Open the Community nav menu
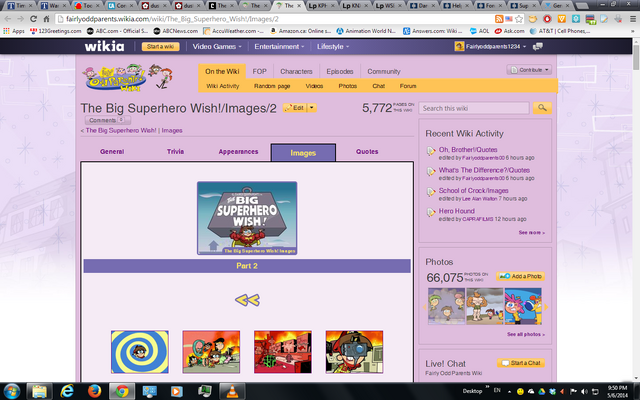This screenshot has height=400, width=640. coord(384,71)
